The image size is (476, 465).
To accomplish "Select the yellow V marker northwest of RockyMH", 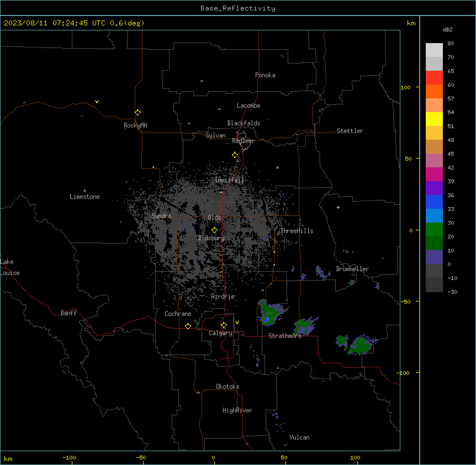I will pyautogui.click(x=97, y=102).
